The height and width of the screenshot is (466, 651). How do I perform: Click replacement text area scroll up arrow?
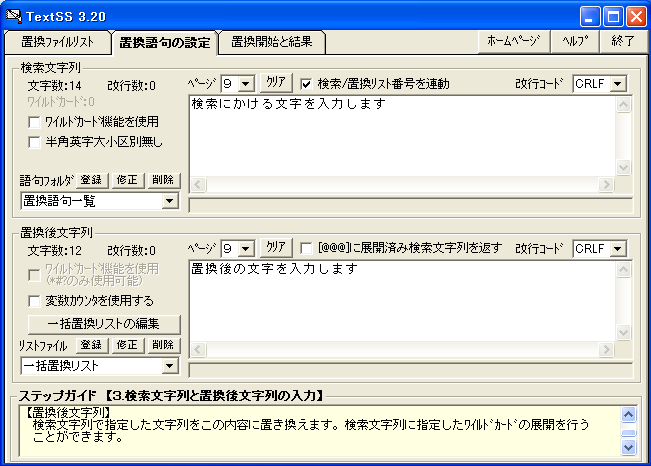point(624,270)
